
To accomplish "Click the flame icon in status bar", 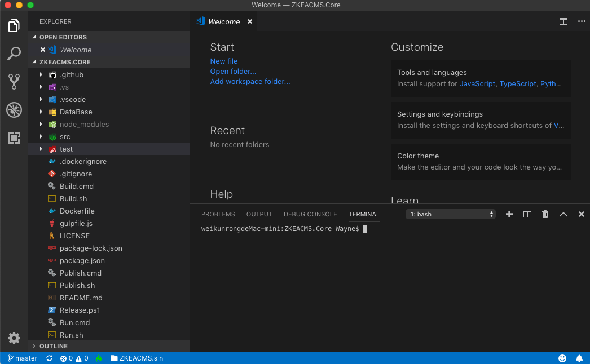I will pos(99,358).
